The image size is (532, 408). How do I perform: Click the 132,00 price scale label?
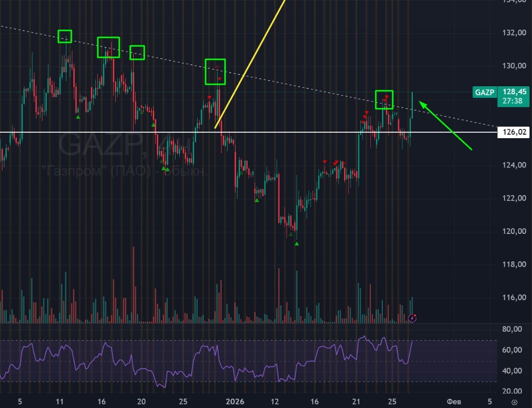514,33
